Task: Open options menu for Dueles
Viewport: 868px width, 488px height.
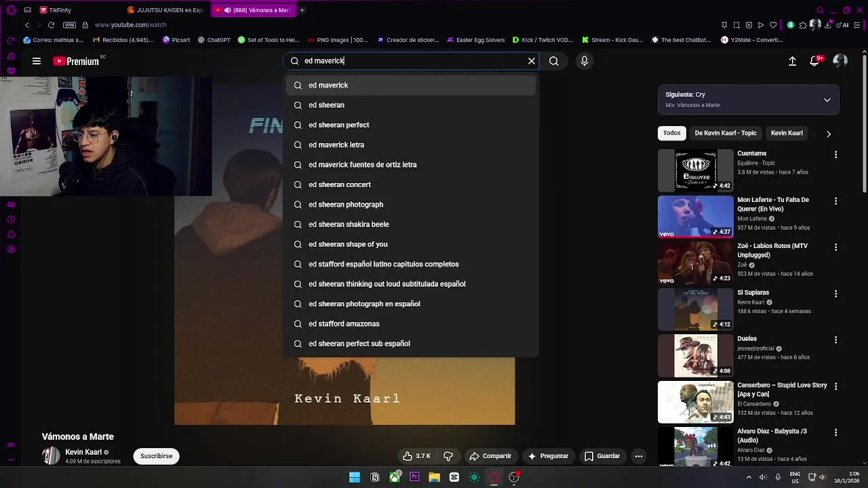Action: pos(835,340)
